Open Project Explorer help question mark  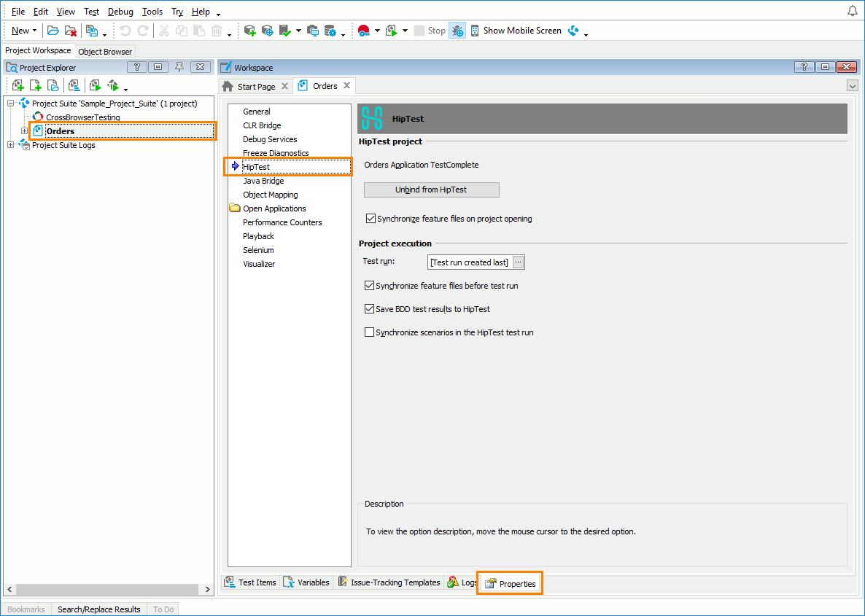tap(137, 67)
